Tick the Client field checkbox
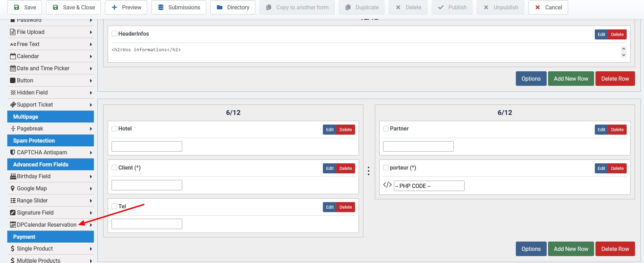 click(114, 167)
